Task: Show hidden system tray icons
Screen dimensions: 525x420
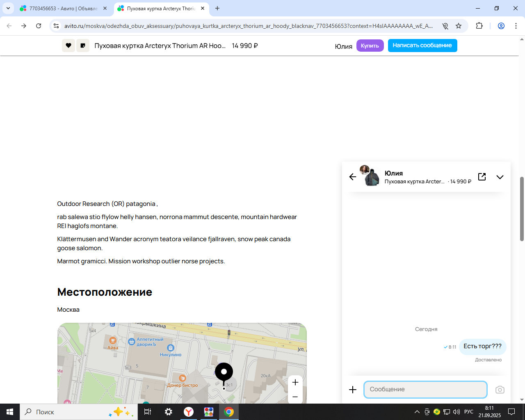Action: click(x=417, y=412)
